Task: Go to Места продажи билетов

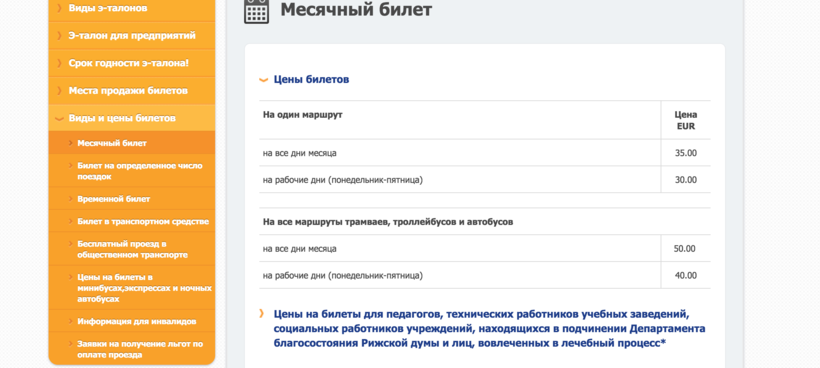Action: (x=132, y=91)
